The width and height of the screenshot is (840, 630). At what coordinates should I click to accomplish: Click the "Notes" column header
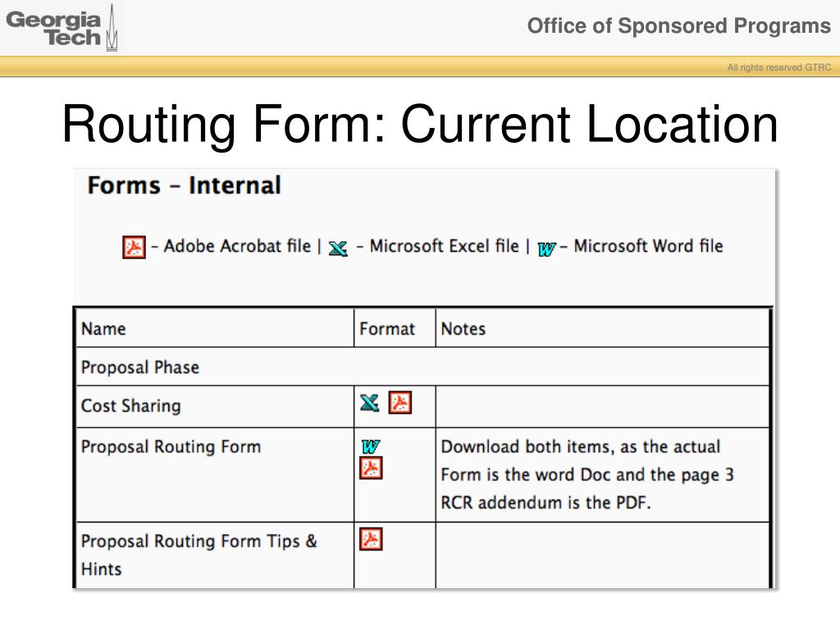[603, 328]
